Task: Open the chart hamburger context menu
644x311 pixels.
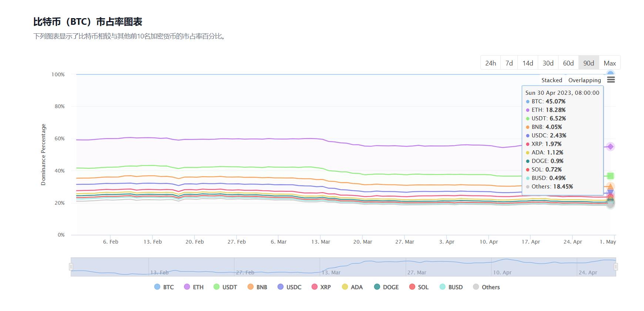Action: [x=611, y=80]
